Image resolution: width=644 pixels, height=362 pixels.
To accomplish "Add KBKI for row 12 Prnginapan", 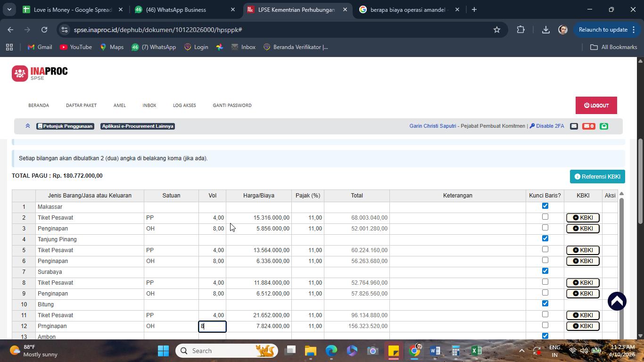I will tap(583, 326).
